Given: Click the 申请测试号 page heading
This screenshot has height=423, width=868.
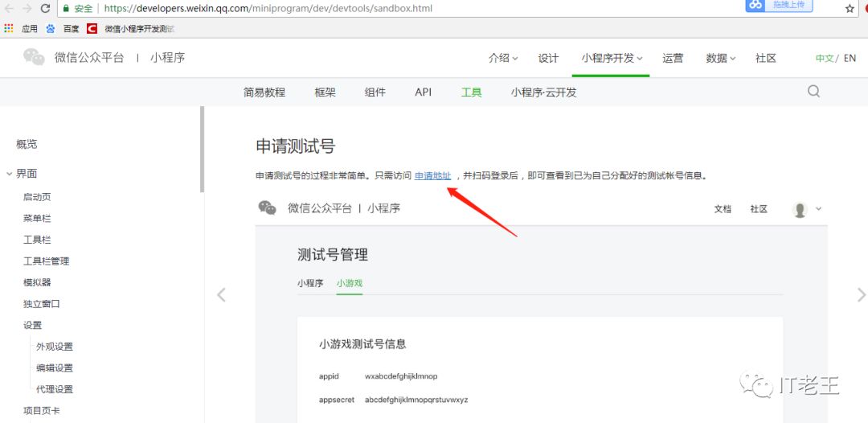Looking at the screenshot, I should coord(296,146).
